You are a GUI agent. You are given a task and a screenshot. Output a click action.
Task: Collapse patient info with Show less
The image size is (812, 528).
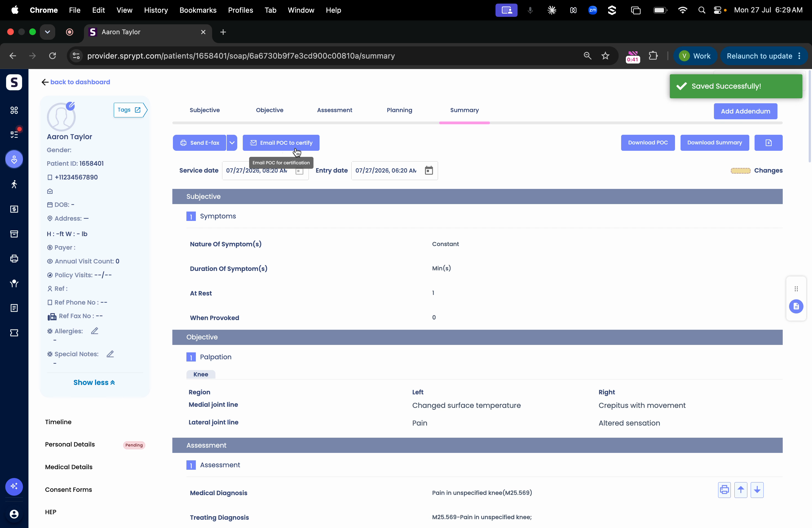point(94,382)
